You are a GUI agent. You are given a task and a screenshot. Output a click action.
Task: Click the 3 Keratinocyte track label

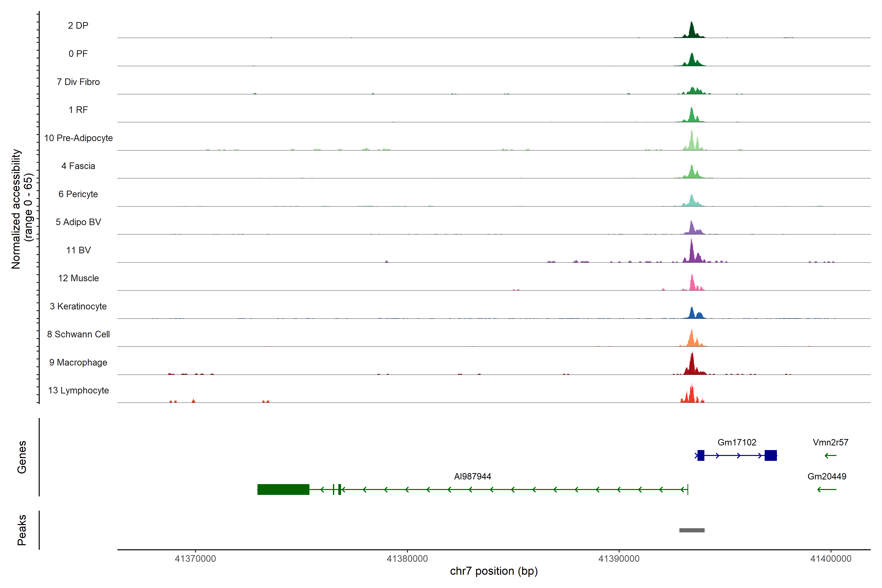tap(78, 306)
